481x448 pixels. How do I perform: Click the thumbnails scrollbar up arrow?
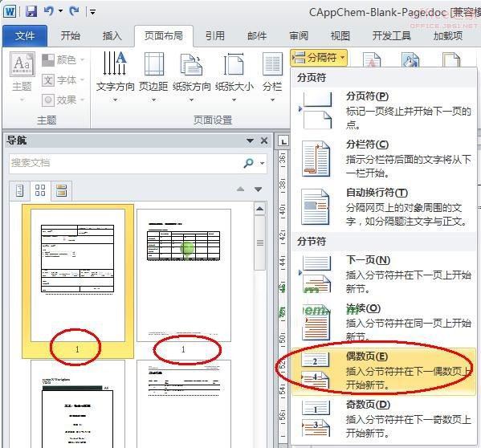click(x=260, y=209)
